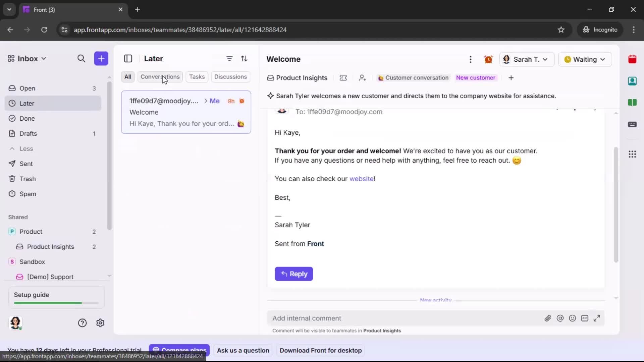Open more options via the three-dot icon

471,59
